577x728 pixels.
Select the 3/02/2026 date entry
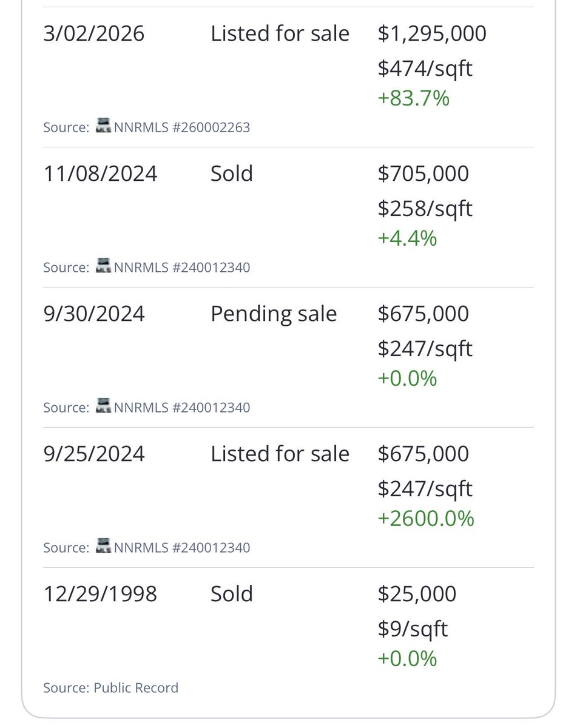tap(94, 33)
